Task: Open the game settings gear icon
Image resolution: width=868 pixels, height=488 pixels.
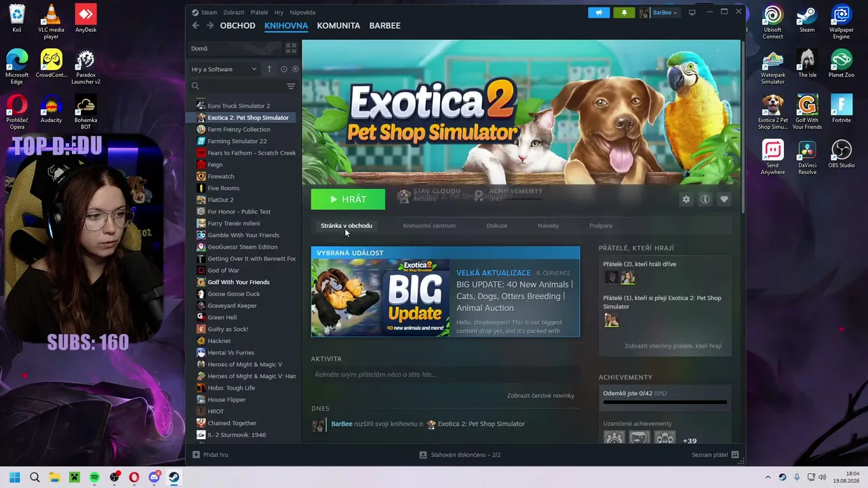Action: 686,199
